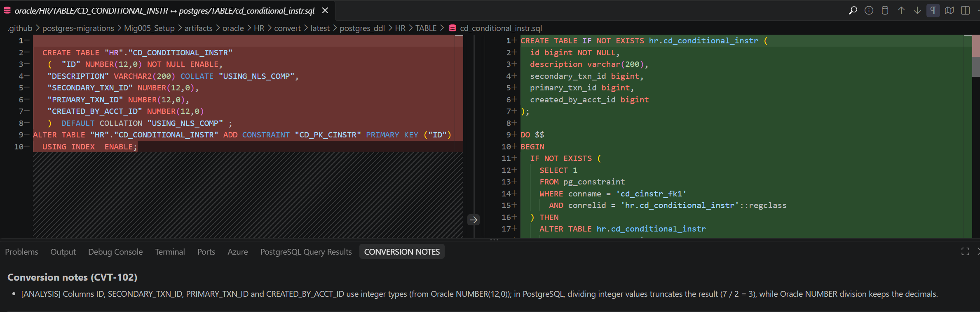
Task: Go to next change with down arrow
Action: pyautogui.click(x=917, y=10)
